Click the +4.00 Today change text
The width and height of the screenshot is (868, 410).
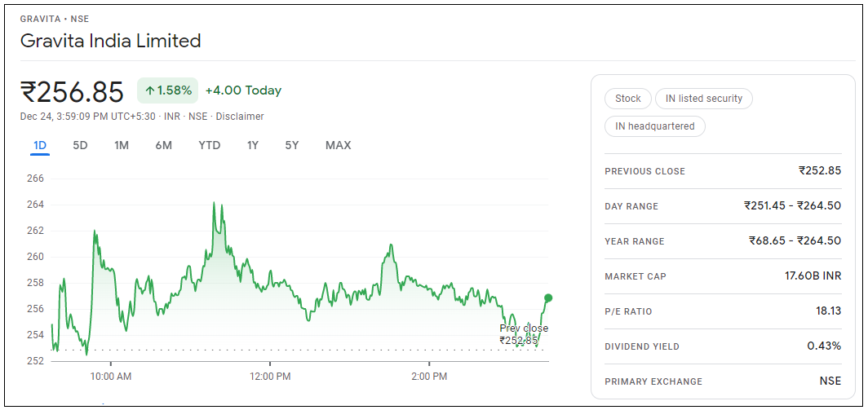click(243, 90)
